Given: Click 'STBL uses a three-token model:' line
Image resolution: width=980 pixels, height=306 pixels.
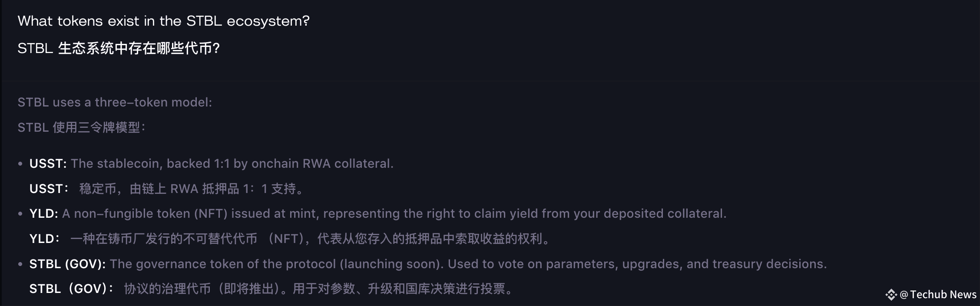Looking at the screenshot, I should (x=115, y=102).
